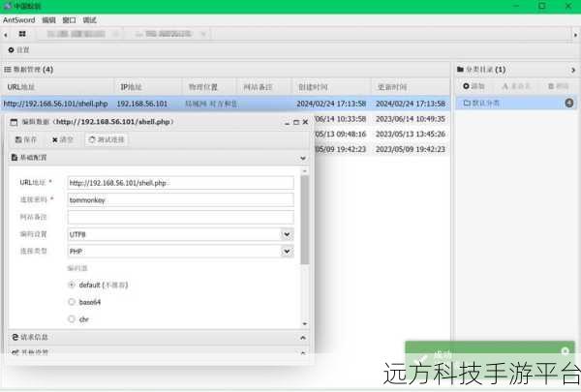The height and width of the screenshot is (392, 581).
Task: Click the edit dialog title window icon
Action: click(14, 122)
